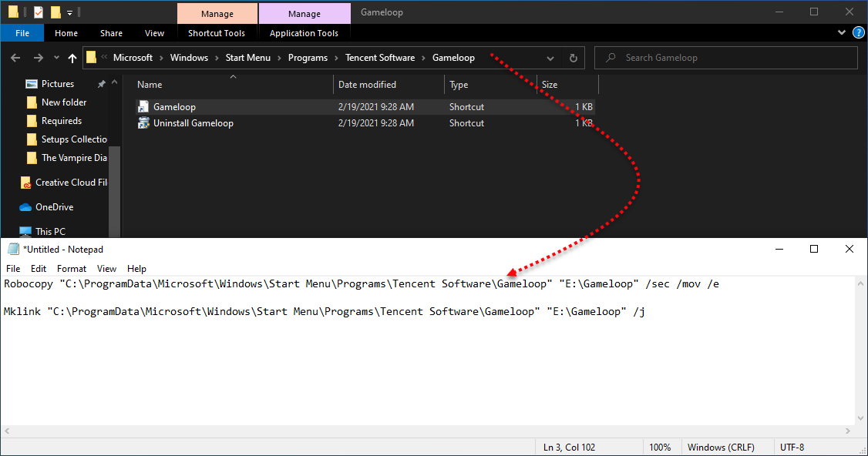Viewport: 868px width, 456px height.
Task: Open the Notepad Edit menu
Action: tap(39, 268)
